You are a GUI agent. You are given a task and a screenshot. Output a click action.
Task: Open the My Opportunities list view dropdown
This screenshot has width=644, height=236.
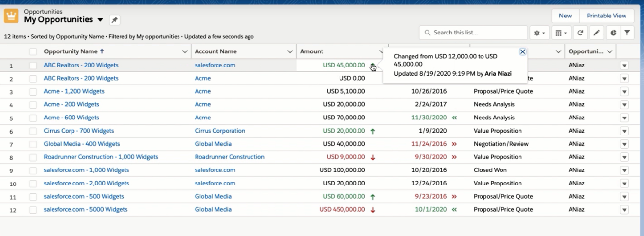[x=101, y=20]
